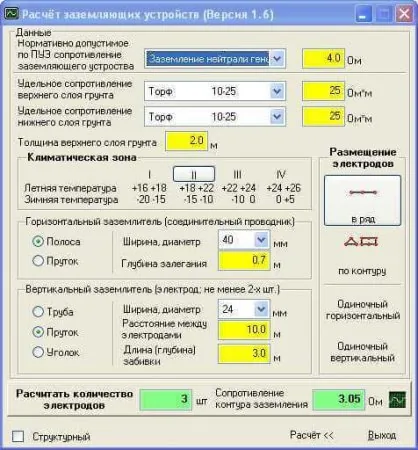Click the application icon in the title bar

tap(11, 14)
